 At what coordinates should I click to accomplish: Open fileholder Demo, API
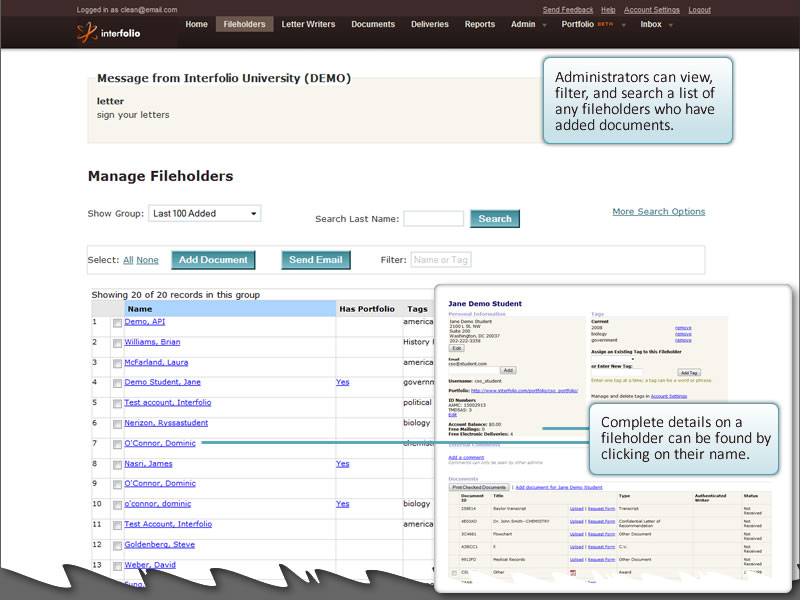(145, 322)
